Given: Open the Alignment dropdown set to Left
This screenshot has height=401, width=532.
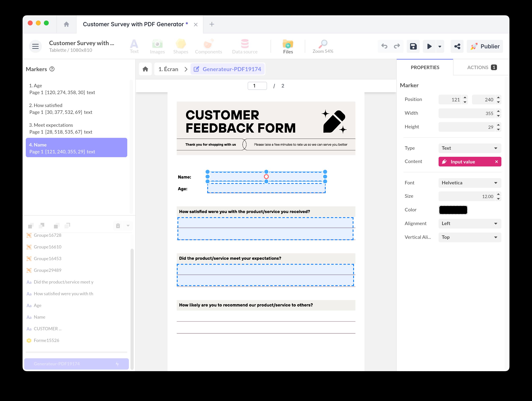Looking at the screenshot, I should tap(469, 223).
